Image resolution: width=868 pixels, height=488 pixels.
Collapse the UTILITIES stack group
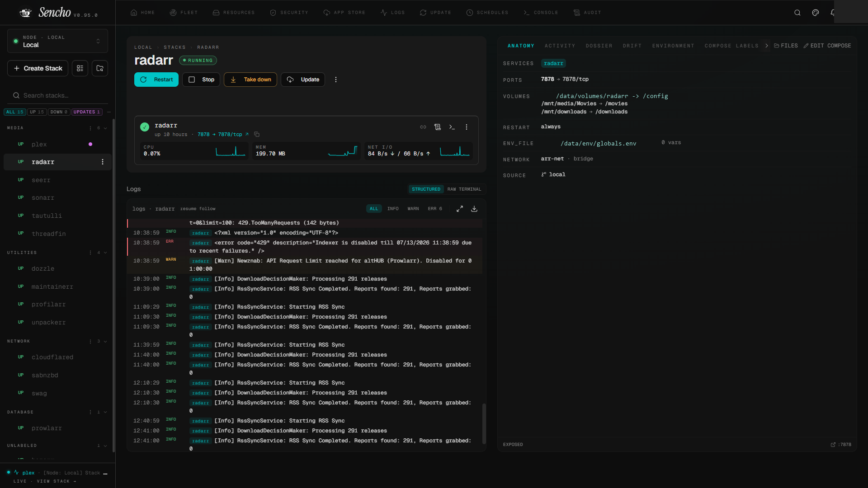[x=105, y=253]
